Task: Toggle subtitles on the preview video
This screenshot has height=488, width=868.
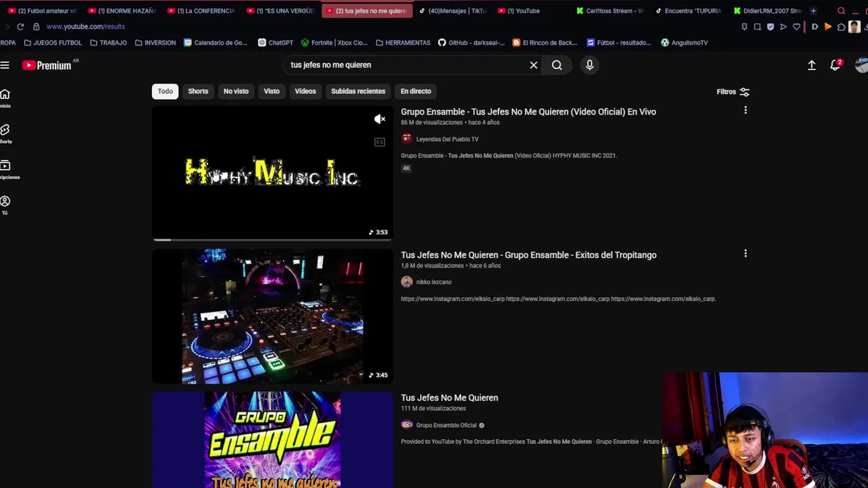Action: coord(380,142)
